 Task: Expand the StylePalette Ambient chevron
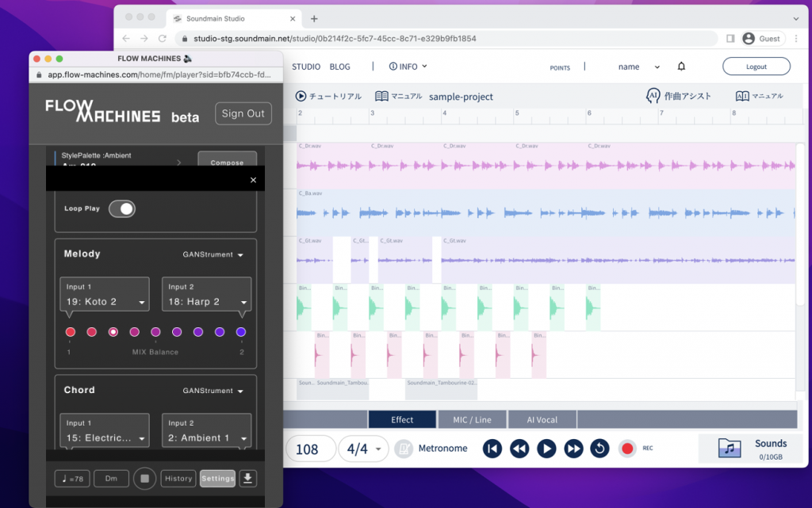pyautogui.click(x=178, y=162)
